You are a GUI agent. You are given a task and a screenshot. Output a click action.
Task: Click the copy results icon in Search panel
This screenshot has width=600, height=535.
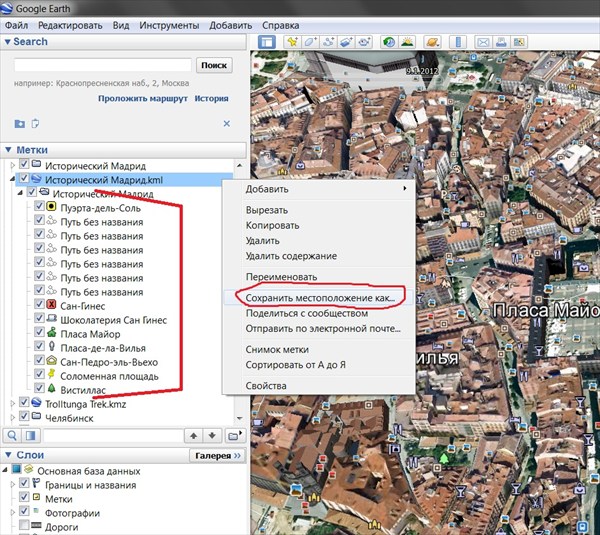pos(35,124)
